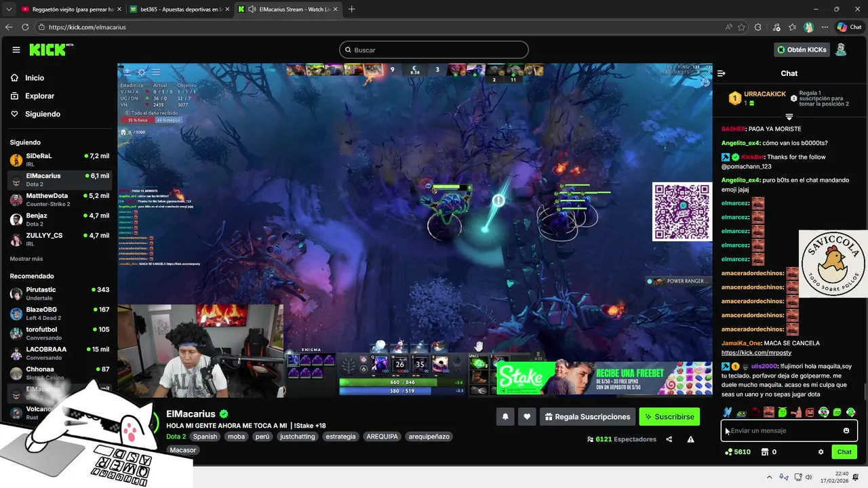
Task: Expand the pinned leaderboard chevron in chat
Action: (789, 117)
